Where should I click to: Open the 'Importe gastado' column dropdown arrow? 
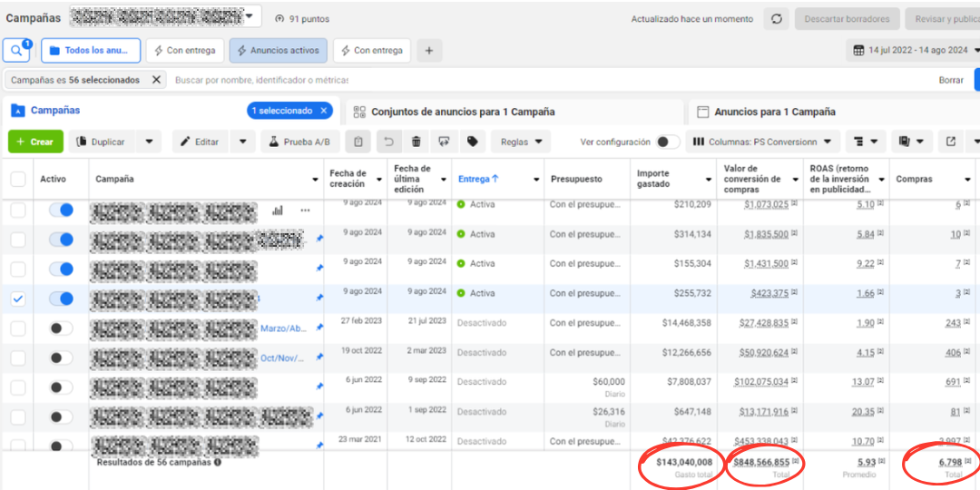tap(708, 180)
